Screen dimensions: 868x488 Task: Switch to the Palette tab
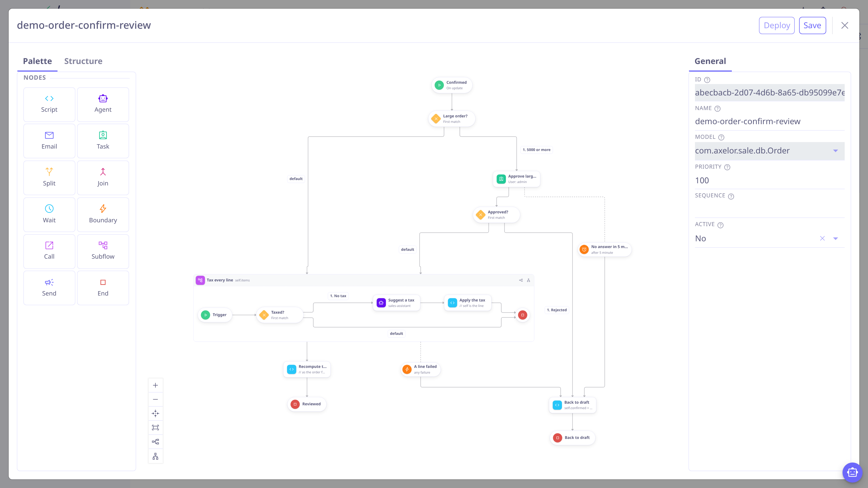[x=37, y=61]
